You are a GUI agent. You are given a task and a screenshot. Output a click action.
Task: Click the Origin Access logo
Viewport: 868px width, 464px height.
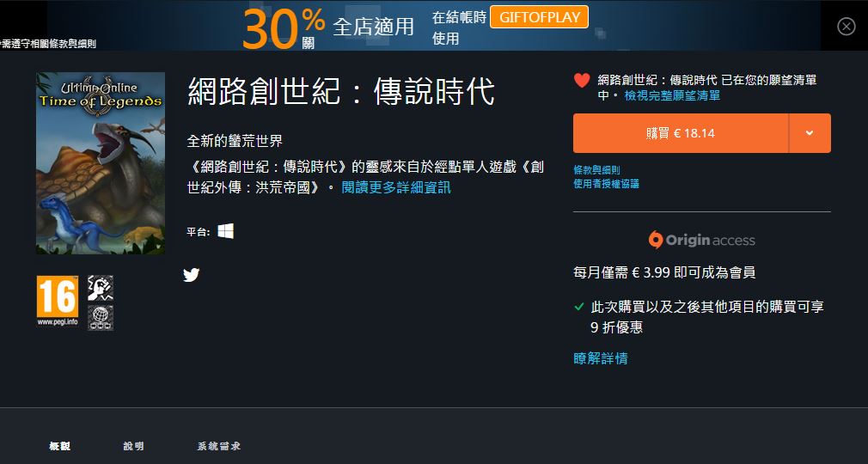click(x=701, y=240)
